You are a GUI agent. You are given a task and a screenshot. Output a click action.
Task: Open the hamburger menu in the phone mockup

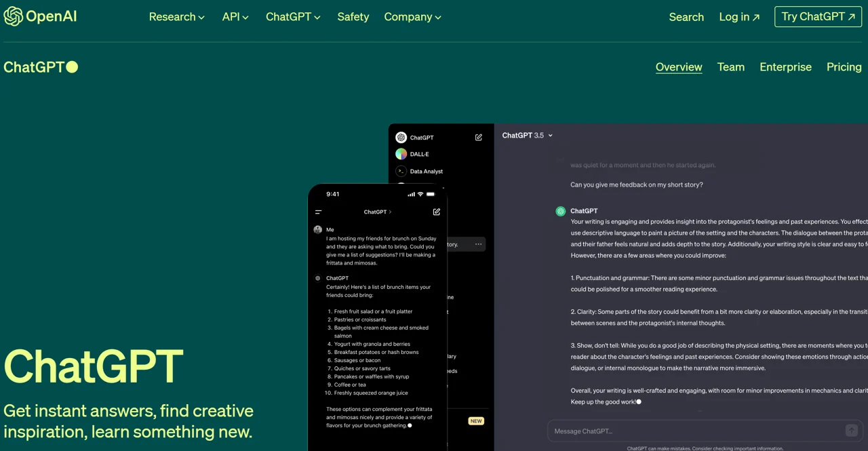tap(319, 212)
